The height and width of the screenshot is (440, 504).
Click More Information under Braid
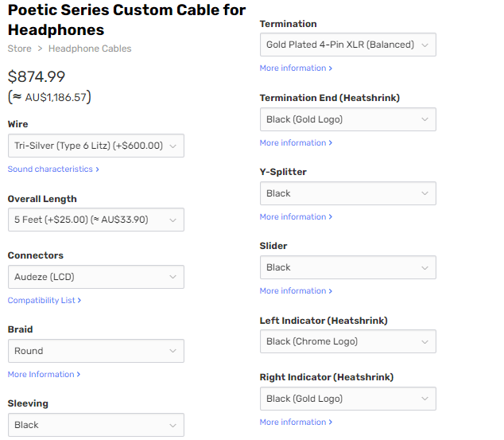[x=43, y=375]
